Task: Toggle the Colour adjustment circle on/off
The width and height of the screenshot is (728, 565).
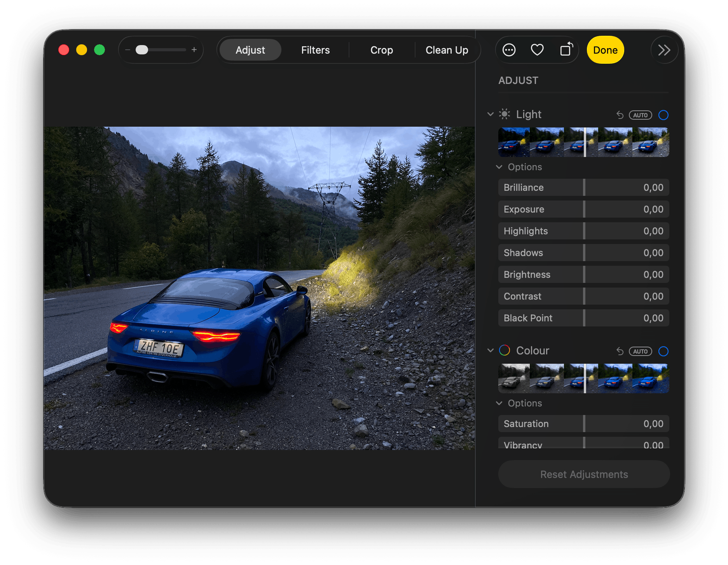Action: (663, 351)
